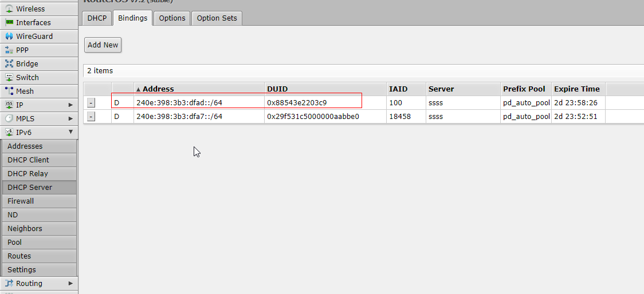Click the WireGuard icon in sidebar
This screenshot has width=644, height=294.
9,36
